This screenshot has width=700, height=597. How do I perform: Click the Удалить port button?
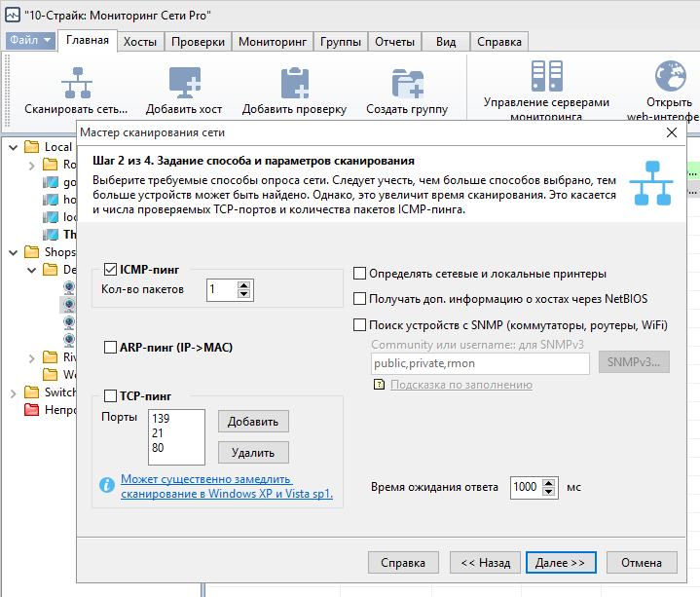[x=253, y=453]
